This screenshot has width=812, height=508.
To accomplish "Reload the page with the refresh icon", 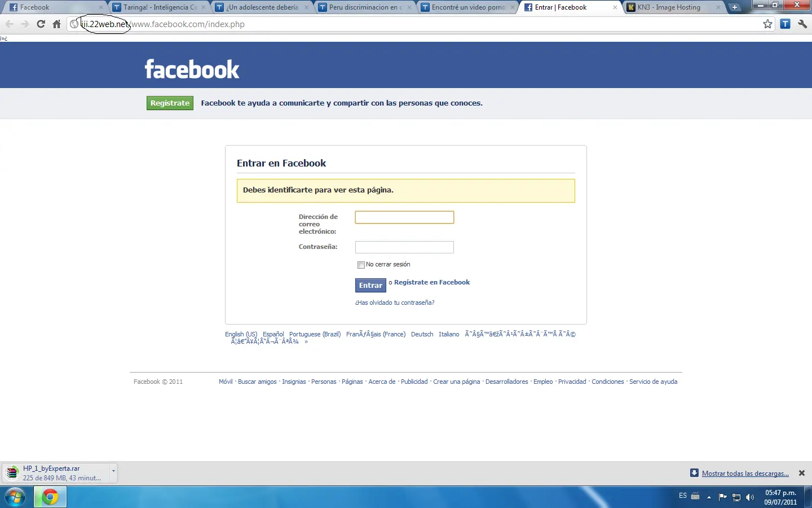I will [x=41, y=24].
